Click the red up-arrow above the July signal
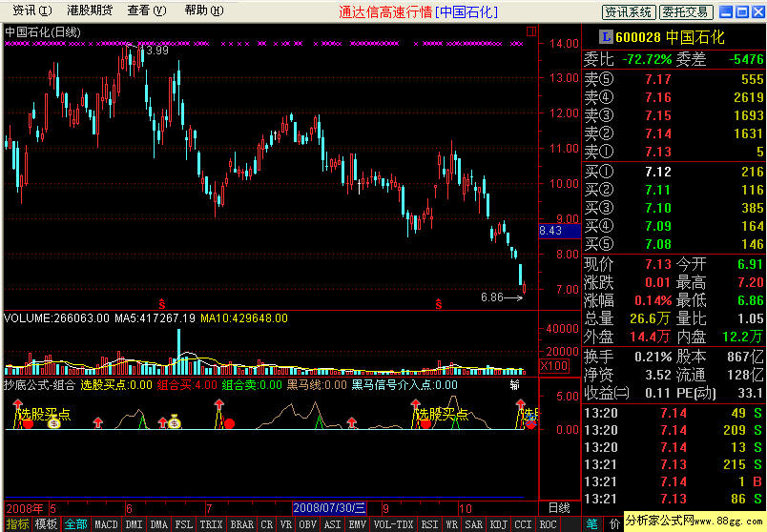Viewport: 767px width, 532px height. pyautogui.click(x=218, y=404)
